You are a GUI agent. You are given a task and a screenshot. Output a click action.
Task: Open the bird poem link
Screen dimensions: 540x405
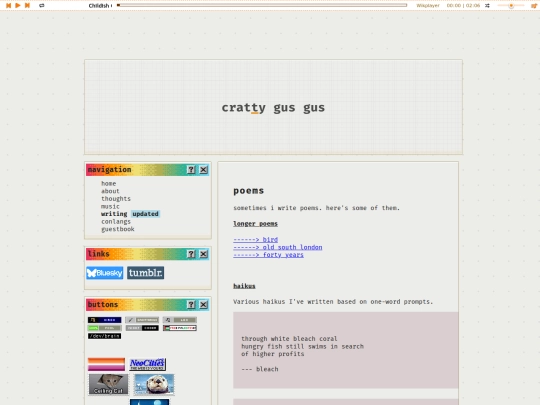coord(256,240)
